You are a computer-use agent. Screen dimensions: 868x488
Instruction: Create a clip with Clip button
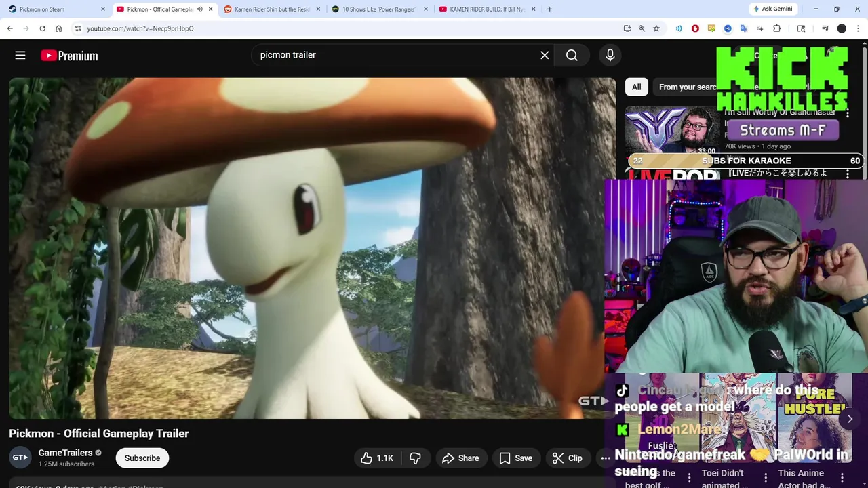tap(567, 458)
